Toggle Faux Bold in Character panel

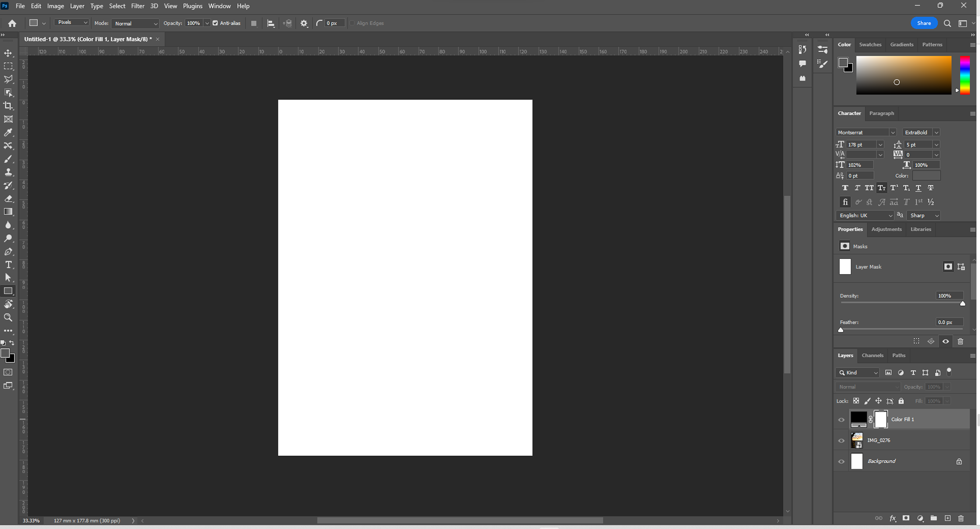845,188
